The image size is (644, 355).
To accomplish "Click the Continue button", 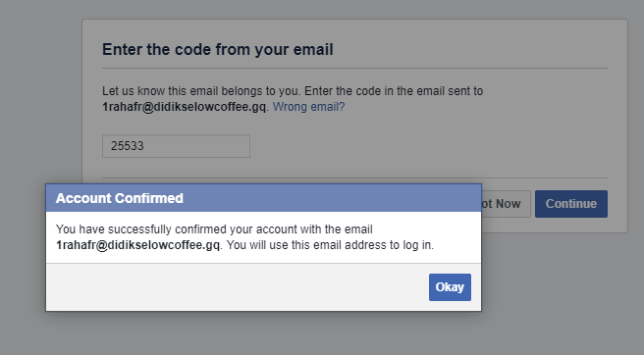I will point(571,204).
